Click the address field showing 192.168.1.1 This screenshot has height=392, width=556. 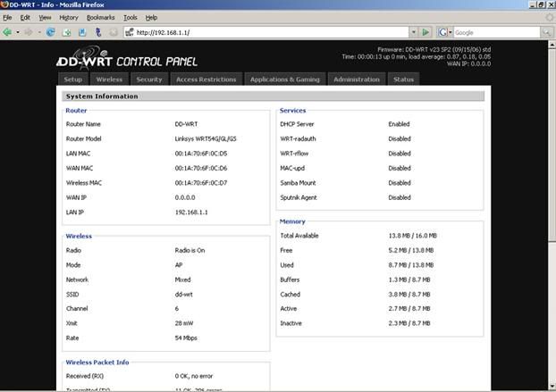coord(268,32)
